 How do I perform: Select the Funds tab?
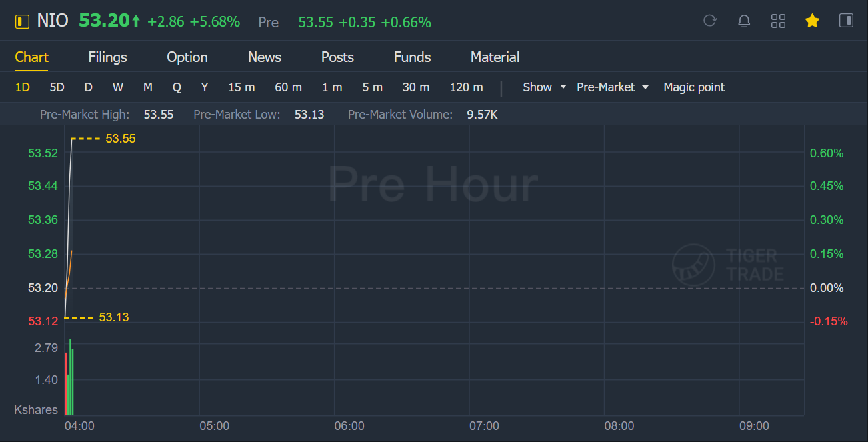click(412, 57)
